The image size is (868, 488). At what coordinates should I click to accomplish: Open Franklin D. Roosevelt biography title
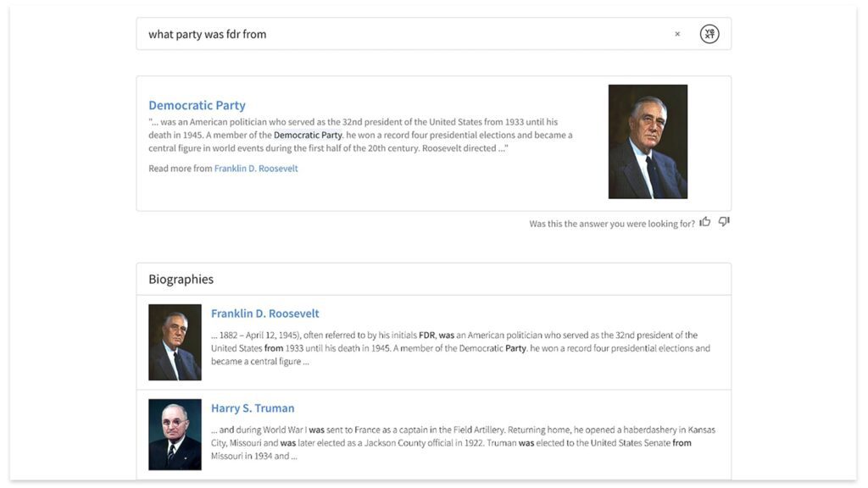tap(264, 313)
